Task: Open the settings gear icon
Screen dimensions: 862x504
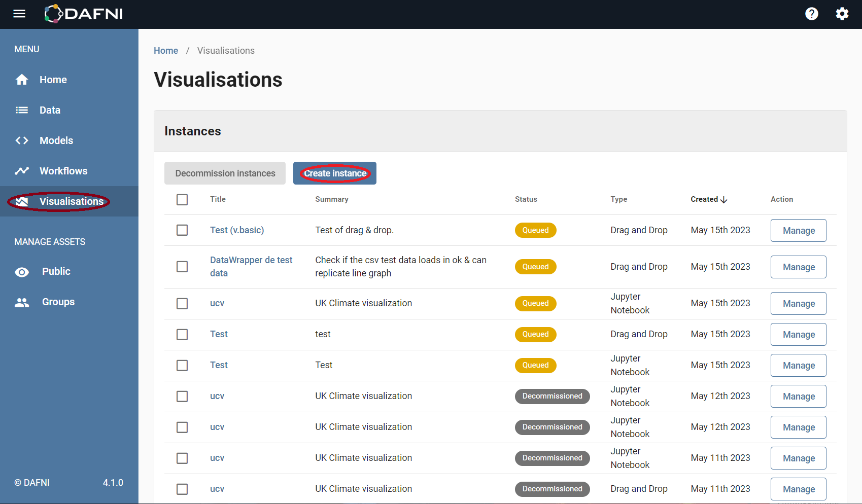Action: pyautogui.click(x=842, y=14)
